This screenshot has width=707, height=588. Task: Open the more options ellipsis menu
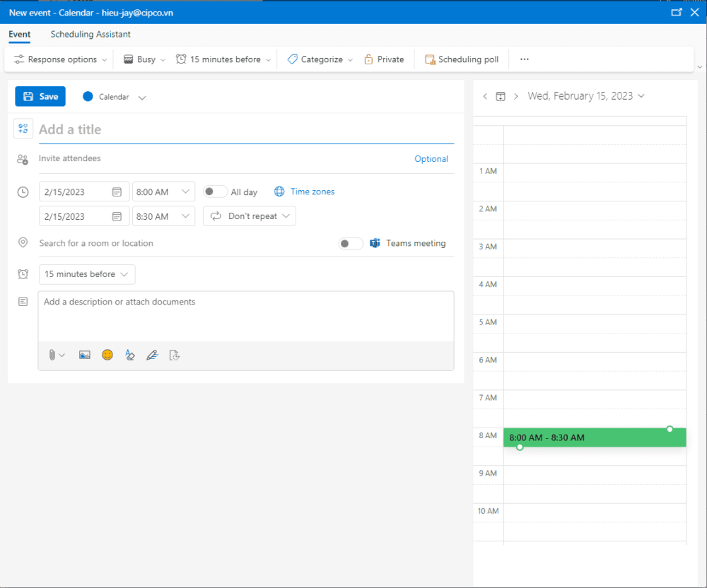tap(524, 59)
